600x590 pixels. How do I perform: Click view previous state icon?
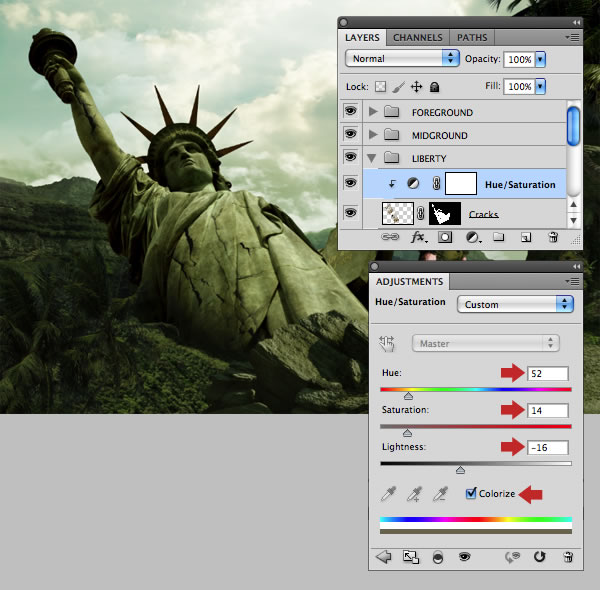[x=512, y=557]
